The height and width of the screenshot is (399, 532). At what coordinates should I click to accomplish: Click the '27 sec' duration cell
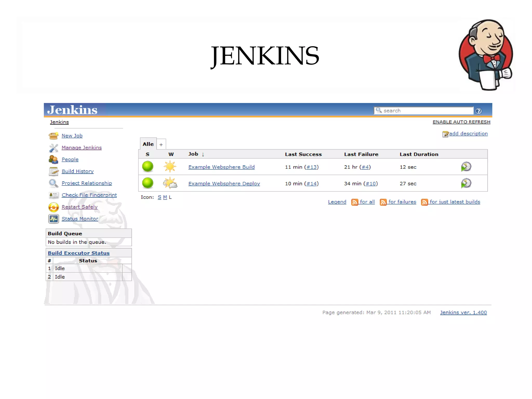pos(408,184)
